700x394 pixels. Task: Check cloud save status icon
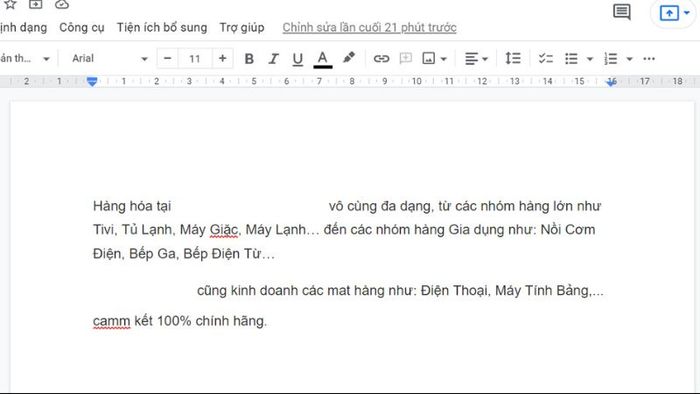click(x=62, y=4)
